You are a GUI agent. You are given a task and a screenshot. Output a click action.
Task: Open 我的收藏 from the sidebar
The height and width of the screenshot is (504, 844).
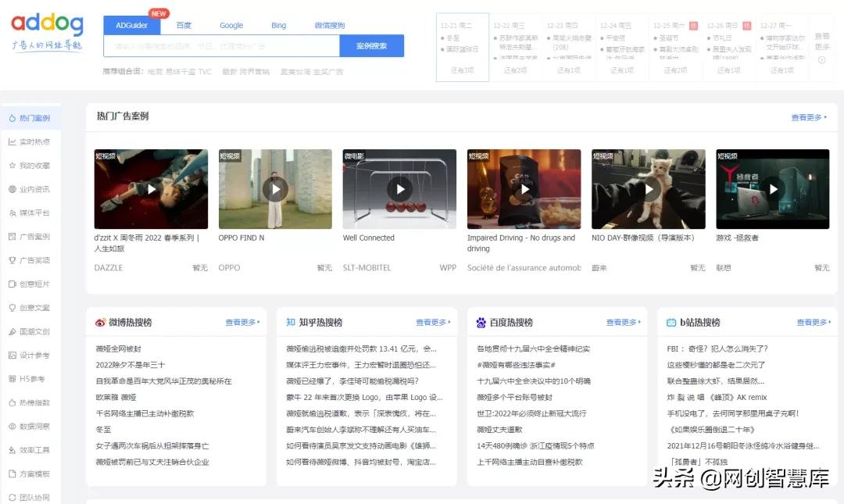point(29,166)
